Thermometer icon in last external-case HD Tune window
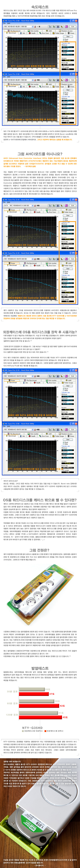Screen dimensions: 80x868 click(35, 430)
